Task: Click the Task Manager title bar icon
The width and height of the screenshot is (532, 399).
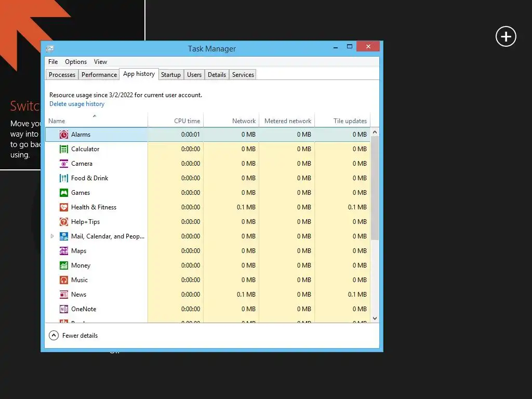Action: click(50, 49)
